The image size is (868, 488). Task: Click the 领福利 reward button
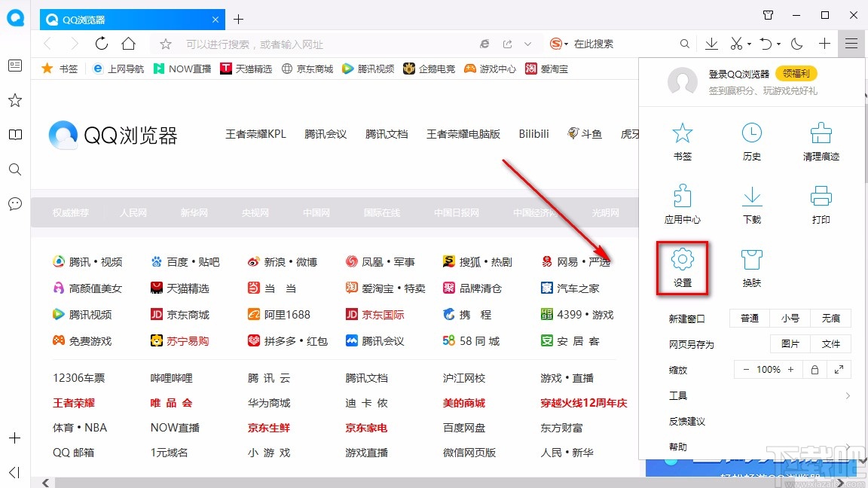pyautogui.click(x=796, y=73)
